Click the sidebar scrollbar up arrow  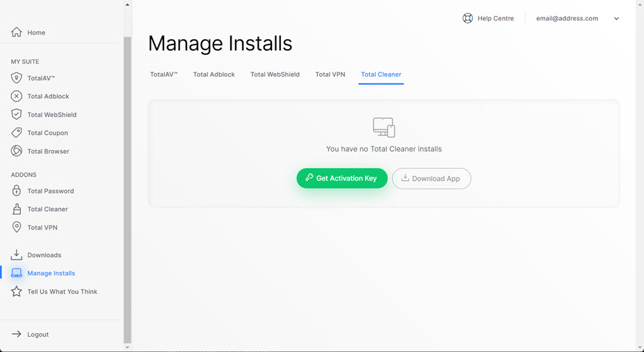pyautogui.click(x=127, y=4)
